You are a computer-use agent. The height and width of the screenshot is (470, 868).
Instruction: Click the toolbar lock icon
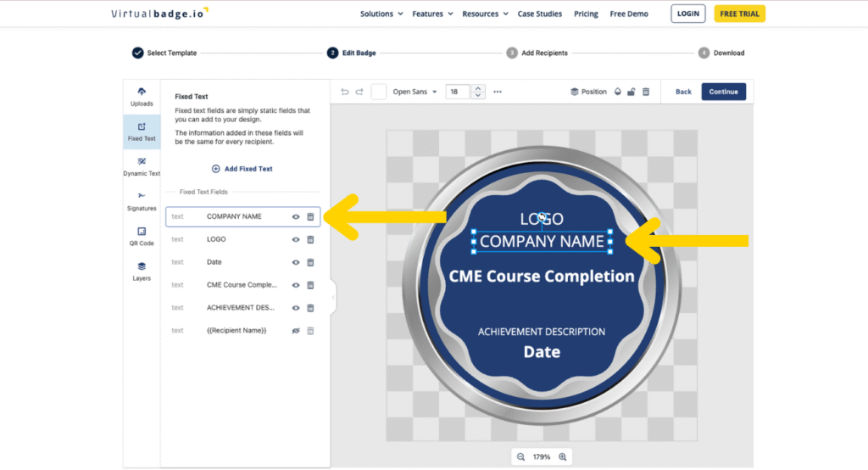click(x=631, y=92)
